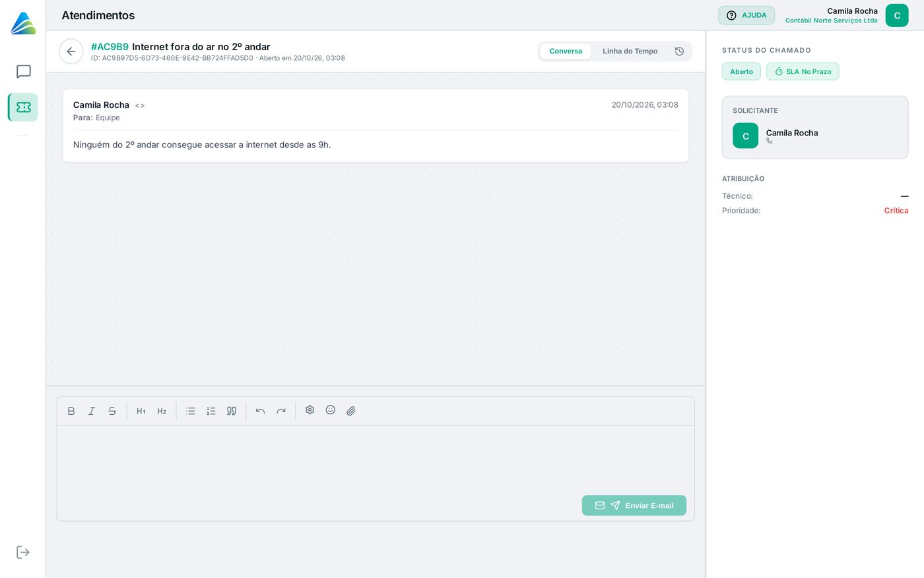Insert a bulleted list
The height and width of the screenshot is (578, 924).
[191, 411]
